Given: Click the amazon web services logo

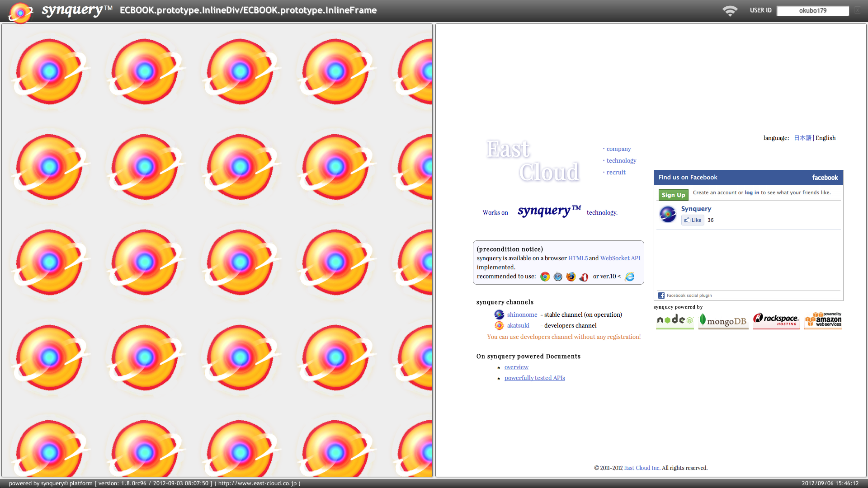Looking at the screenshot, I should (x=823, y=320).
